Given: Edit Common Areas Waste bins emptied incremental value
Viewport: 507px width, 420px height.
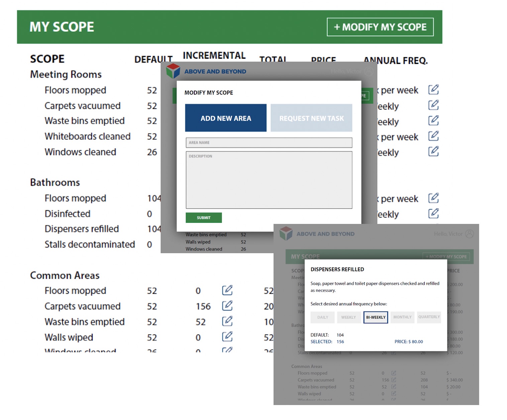Looking at the screenshot, I should tap(227, 321).
